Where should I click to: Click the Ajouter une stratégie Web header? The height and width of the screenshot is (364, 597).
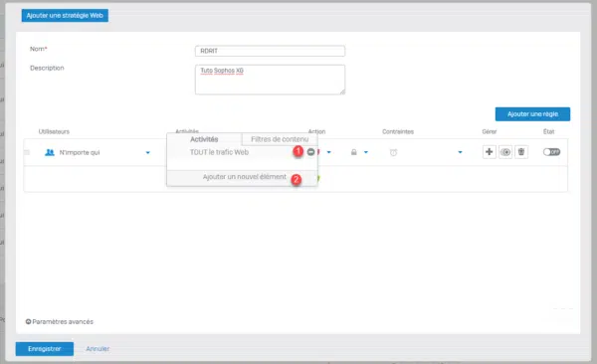(65, 16)
